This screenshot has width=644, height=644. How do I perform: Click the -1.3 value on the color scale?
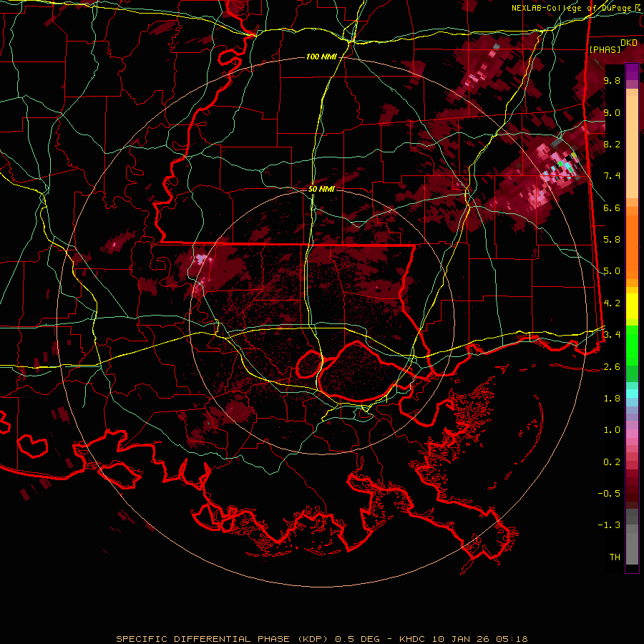coord(609,525)
